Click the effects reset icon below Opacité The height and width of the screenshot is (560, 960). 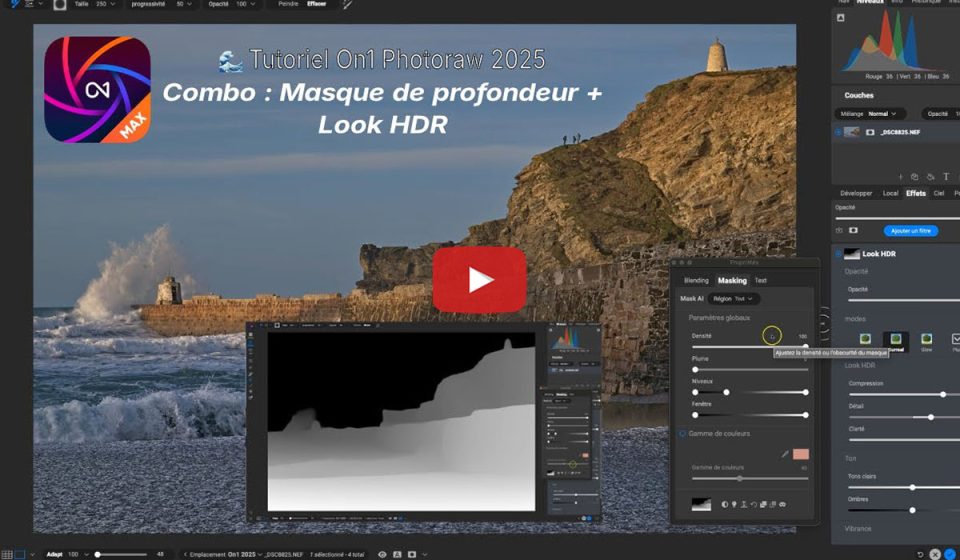[839, 231]
